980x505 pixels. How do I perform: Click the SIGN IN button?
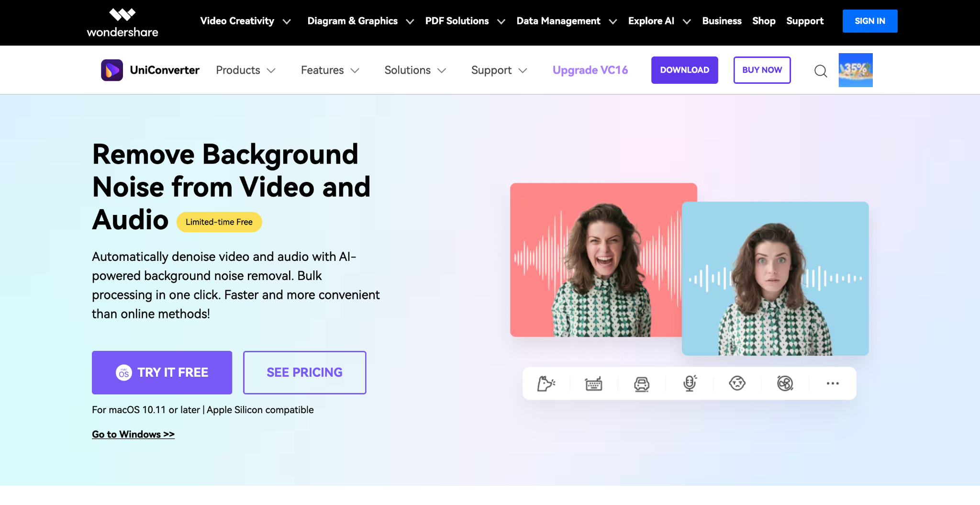(870, 21)
